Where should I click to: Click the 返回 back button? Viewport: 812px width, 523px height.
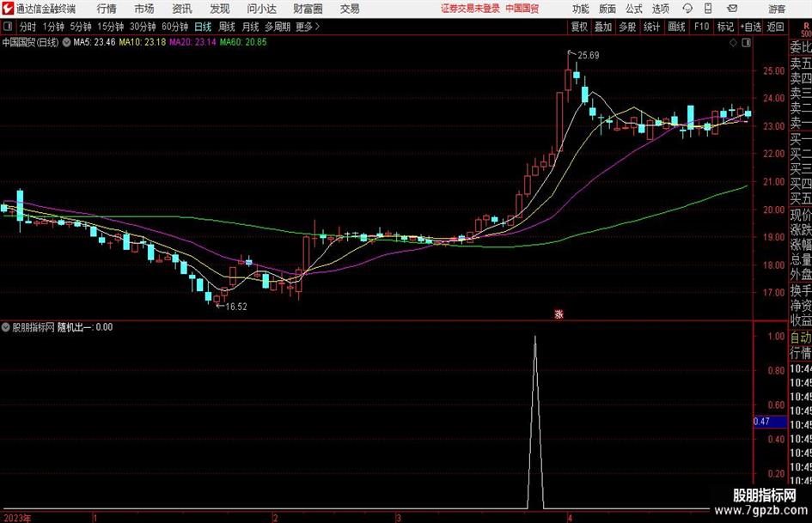coord(775,27)
